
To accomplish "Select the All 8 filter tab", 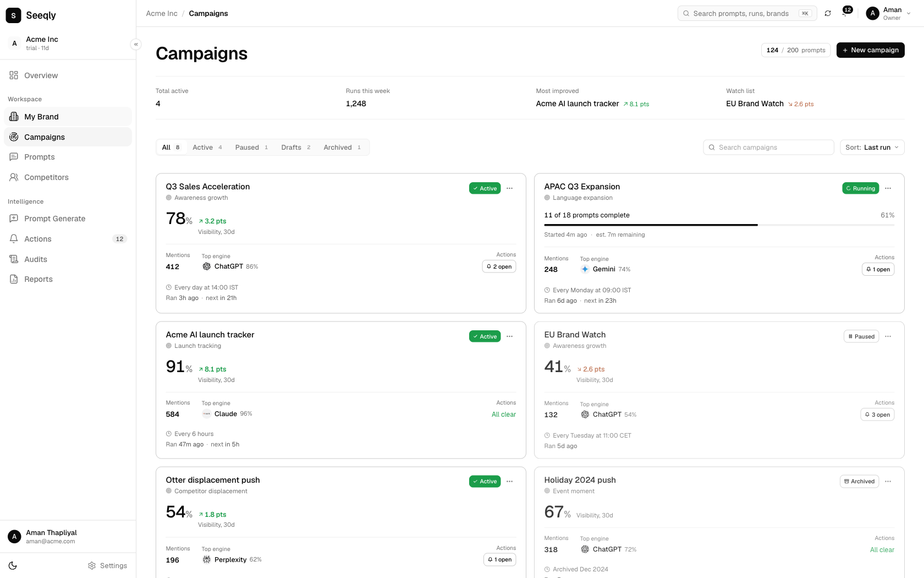I will 171,148.
